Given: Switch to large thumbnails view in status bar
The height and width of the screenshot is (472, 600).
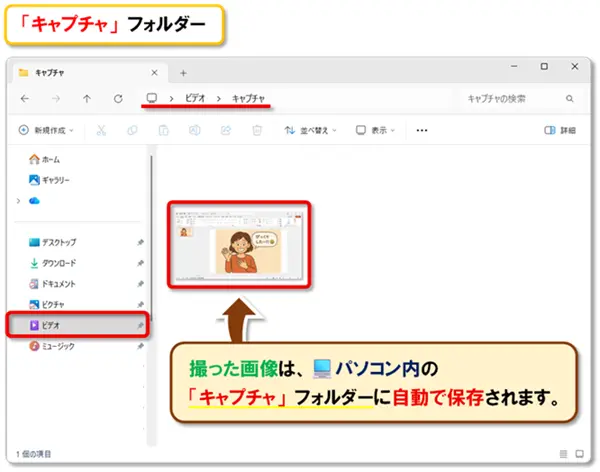Looking at the screenshot, I should [579, 454].
